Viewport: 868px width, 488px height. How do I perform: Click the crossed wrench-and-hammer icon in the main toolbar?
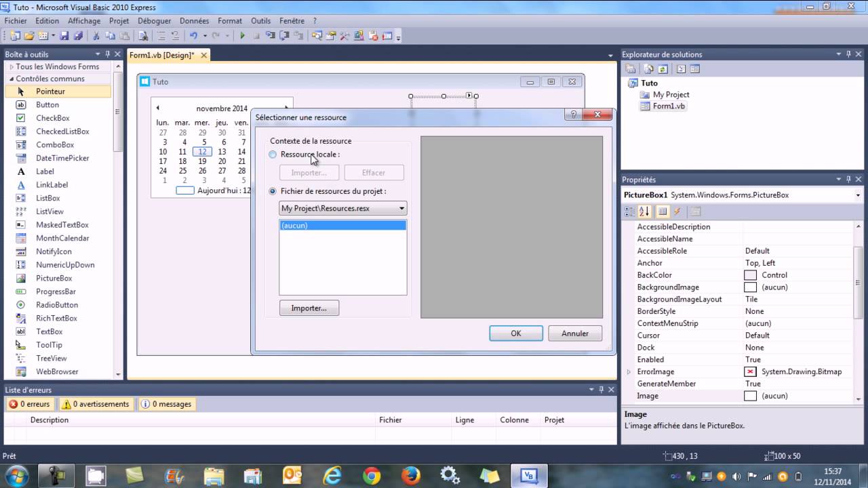tap(344, 36)
